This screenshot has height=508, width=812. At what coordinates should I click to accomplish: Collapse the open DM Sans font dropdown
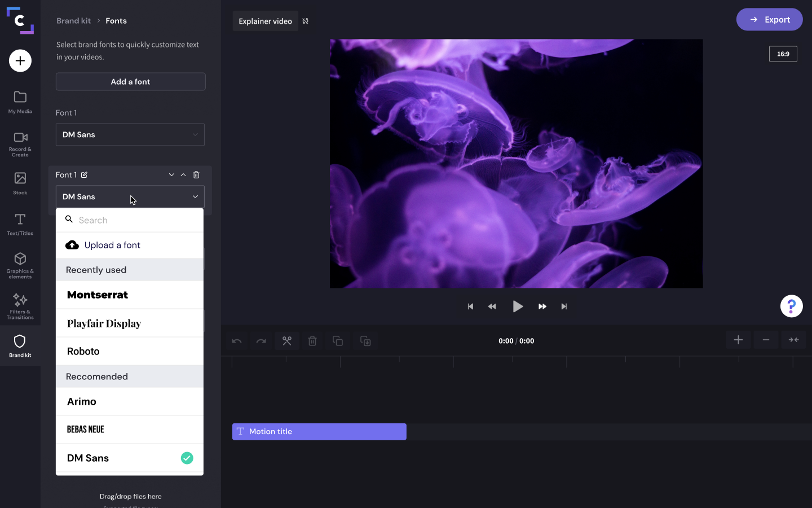click(130, 197)
